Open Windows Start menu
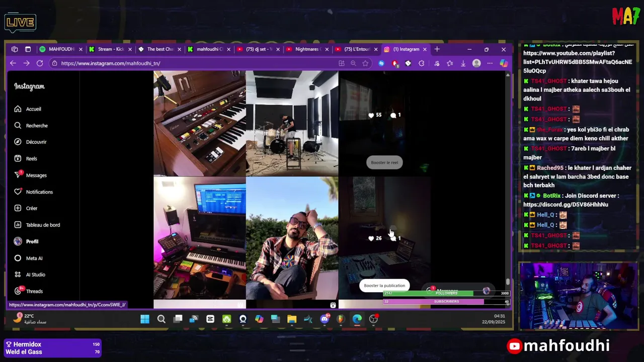Image resolution: width=644 pixels, height=362 pixels. [x=145, y=319]
